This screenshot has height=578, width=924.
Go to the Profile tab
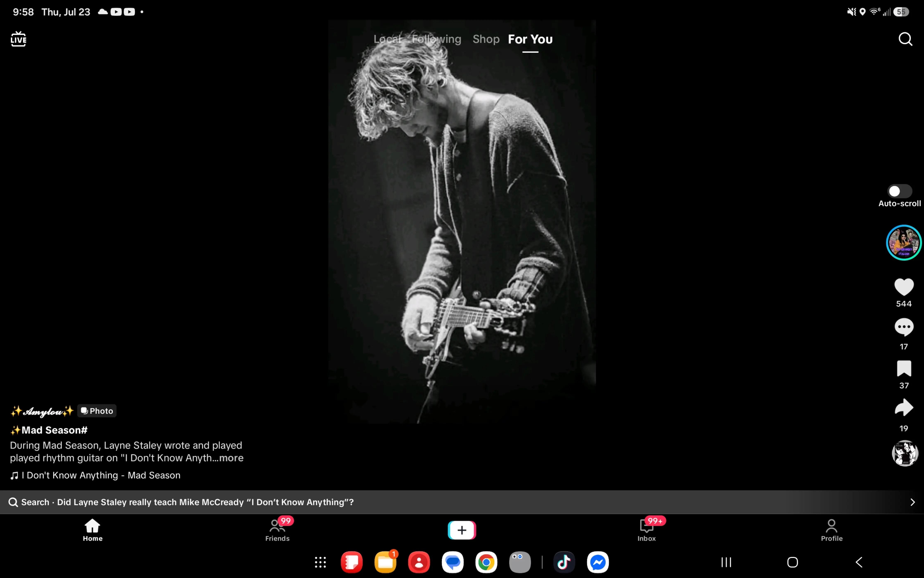tap(832, 530)
